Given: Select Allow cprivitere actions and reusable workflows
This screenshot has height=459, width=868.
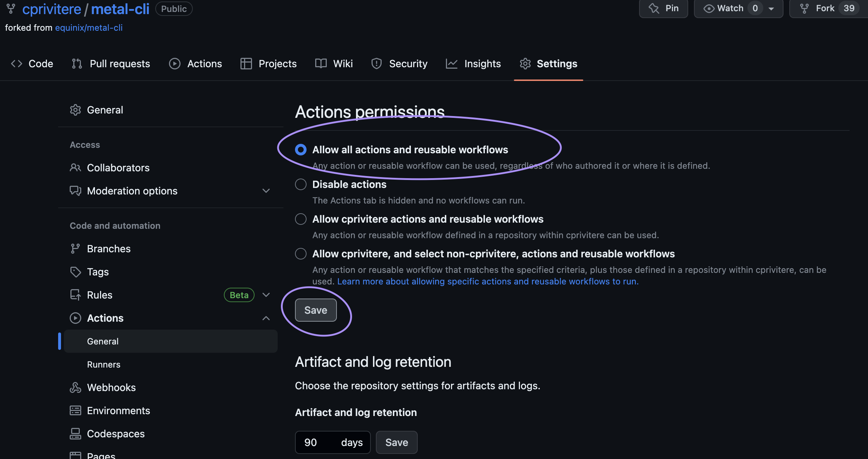Looking at the screenshot, I should coord(301,219).
